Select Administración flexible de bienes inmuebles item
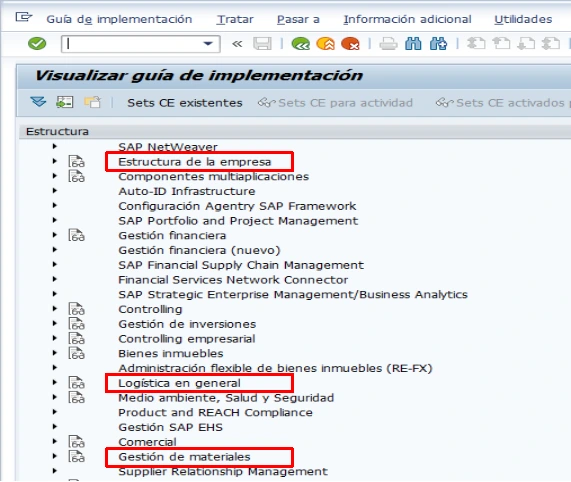This screenshot has width=571, height=482. pyautogui.click(x=275, y=368)
